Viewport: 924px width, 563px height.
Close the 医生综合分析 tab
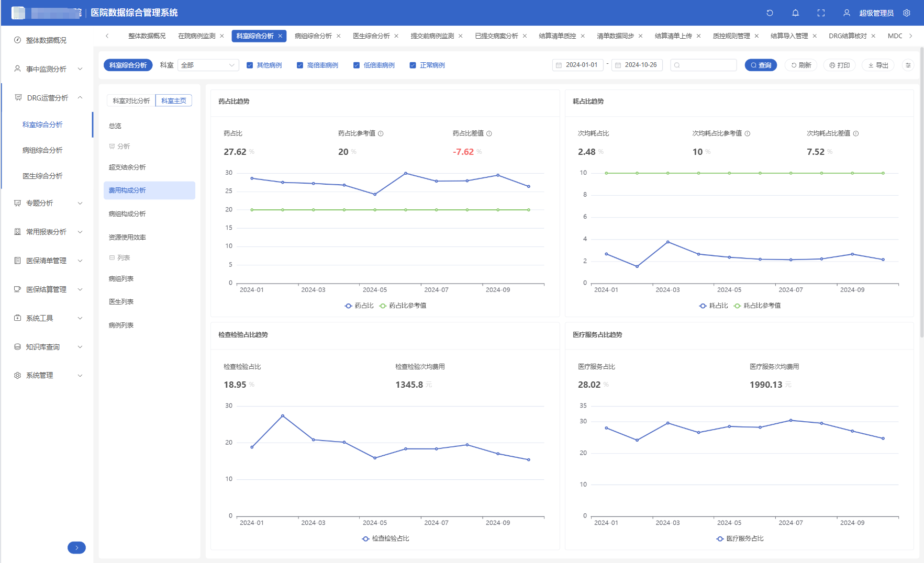pyautogui.click(x=396, y=36)
